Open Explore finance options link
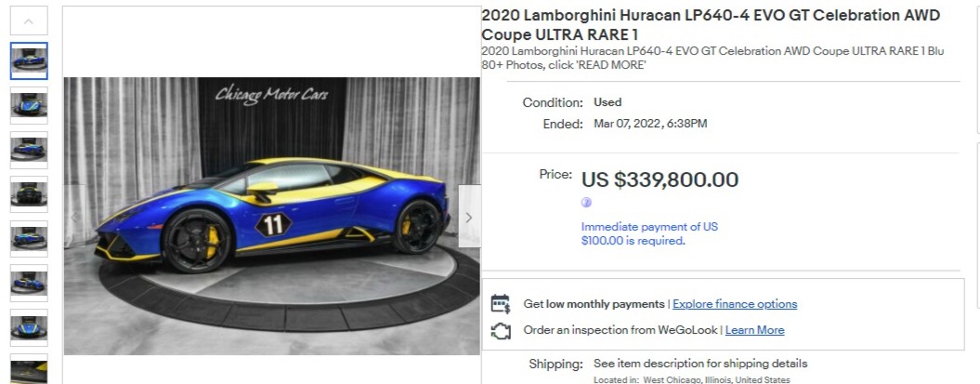 coord(735,304)
